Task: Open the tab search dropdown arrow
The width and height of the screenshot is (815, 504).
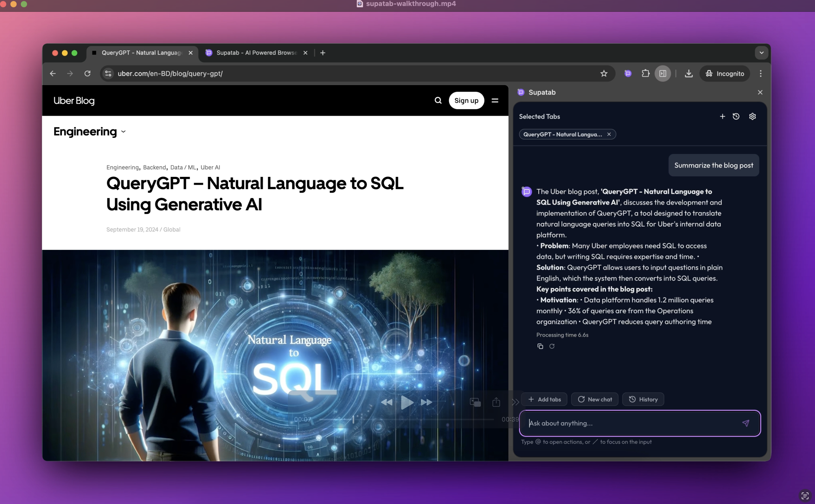Action: (761, 53)
